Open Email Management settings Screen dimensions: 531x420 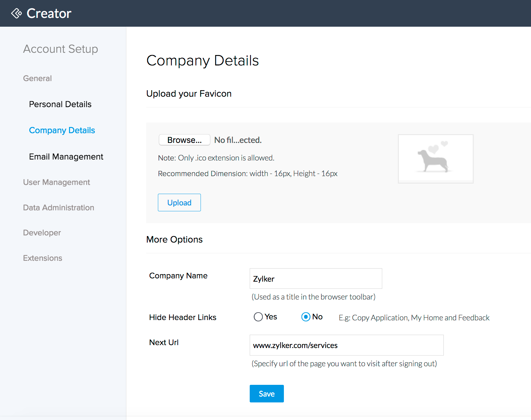pyautogui.click(x=66, y=157)
